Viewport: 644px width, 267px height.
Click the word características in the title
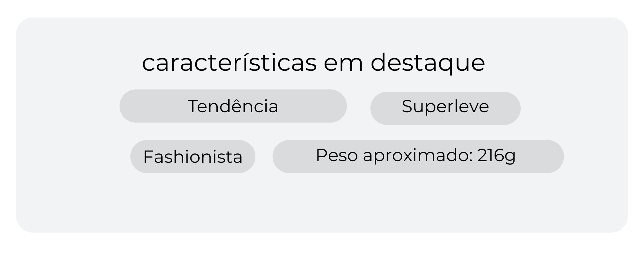coord(229,62)
